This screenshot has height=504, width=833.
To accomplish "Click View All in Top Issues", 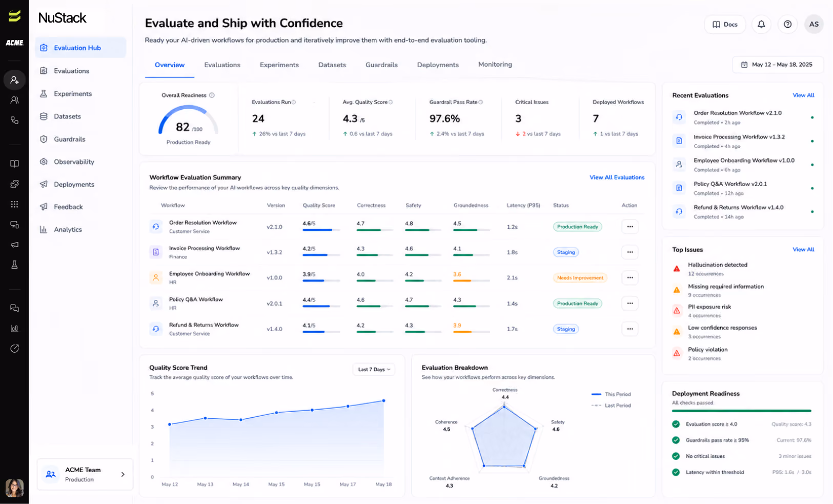I will (x=803, y=250).
